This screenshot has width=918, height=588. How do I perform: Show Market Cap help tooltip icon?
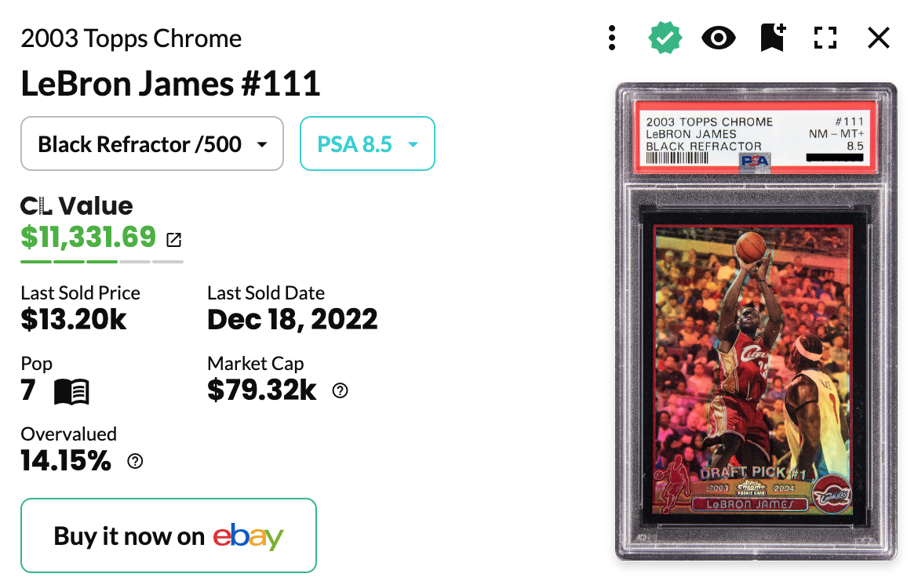tap(341, 391)
